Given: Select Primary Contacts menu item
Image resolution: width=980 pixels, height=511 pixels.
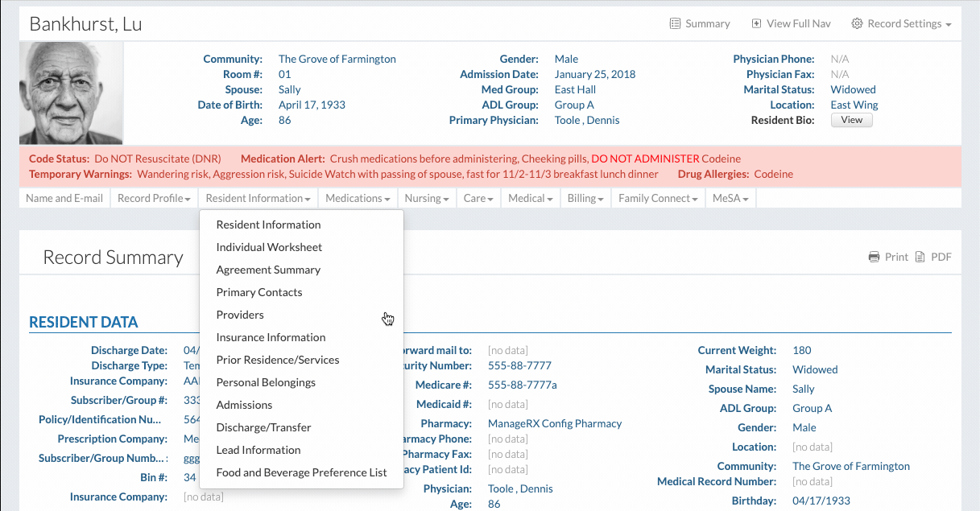Looking at the screenshot, I should 259,292.
